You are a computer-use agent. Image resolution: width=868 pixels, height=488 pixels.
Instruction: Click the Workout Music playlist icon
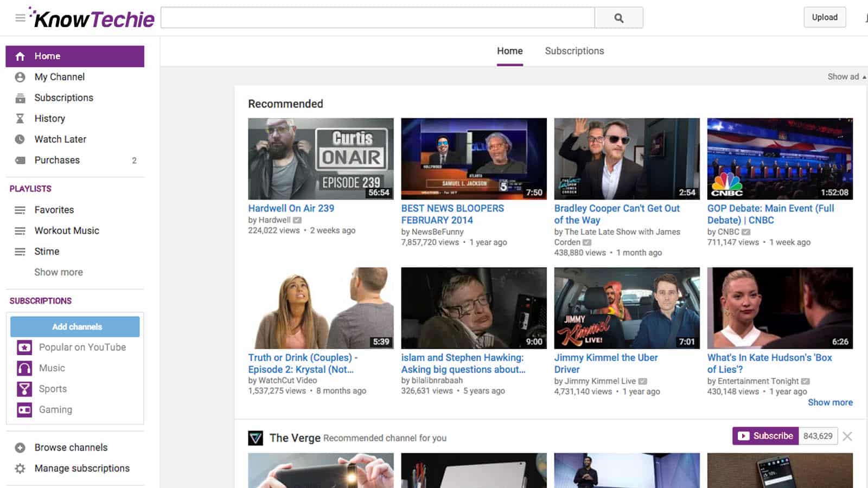20,231
